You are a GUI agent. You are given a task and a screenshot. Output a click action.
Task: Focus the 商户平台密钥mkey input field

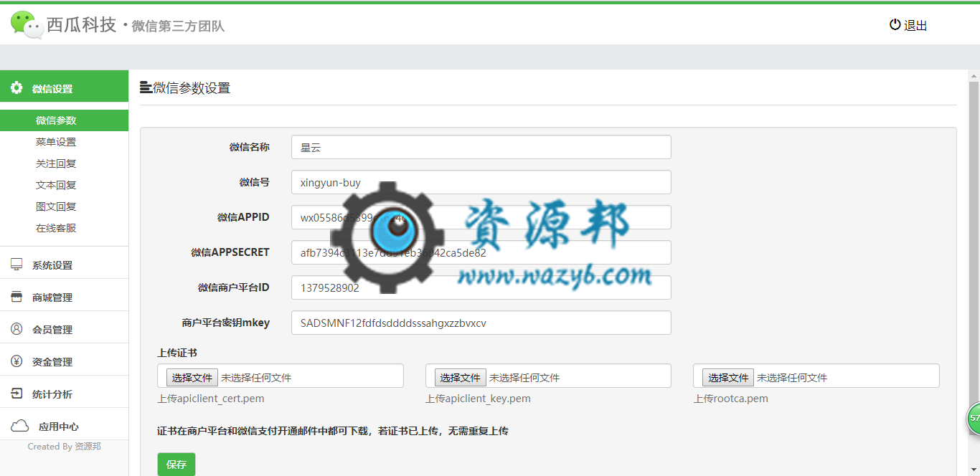tap(481, 323)
